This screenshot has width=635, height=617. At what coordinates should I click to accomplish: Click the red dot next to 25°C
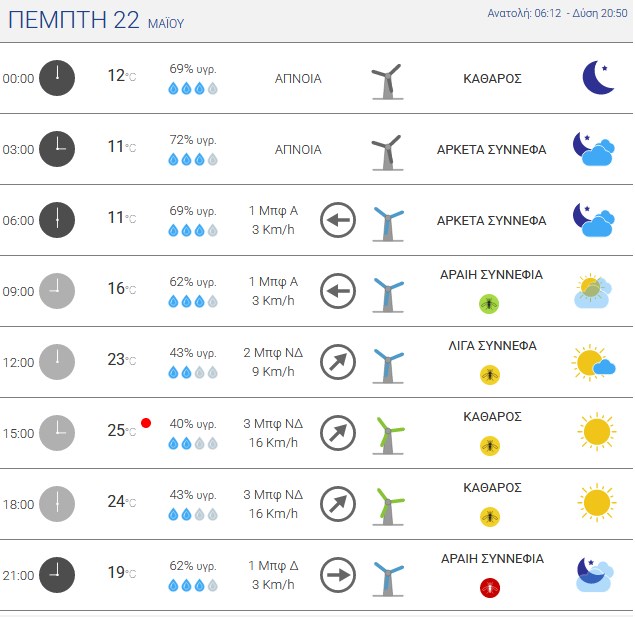pos(146,423)
